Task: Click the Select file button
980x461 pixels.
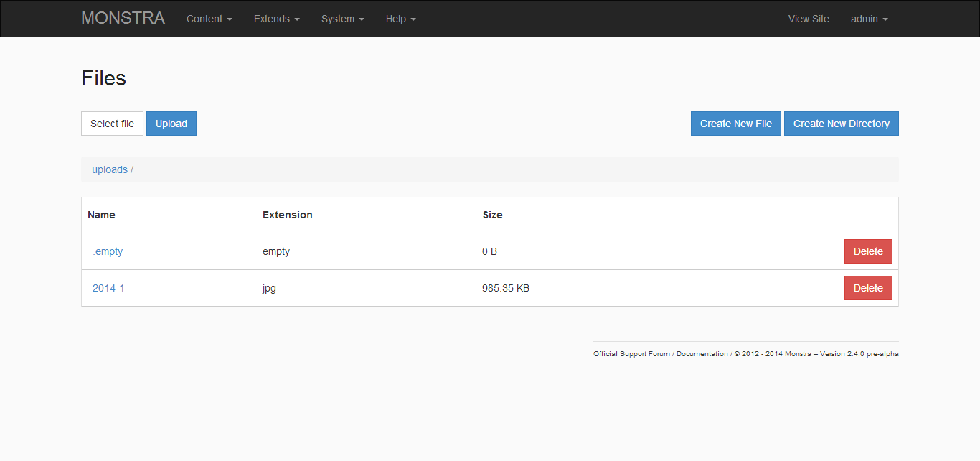Action: click(x=112, y=124)
